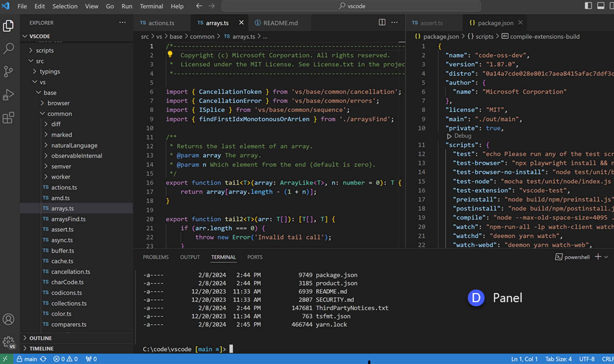Click the arrays.ts minimap scrollbar area
The image size is (614, 364).
pyautogui.click(x=402, y=145)
